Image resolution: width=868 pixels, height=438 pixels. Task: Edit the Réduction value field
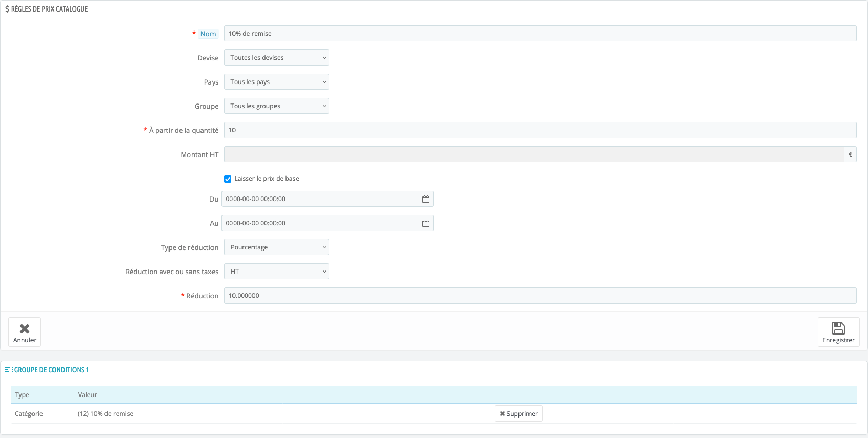pos(541,296)
